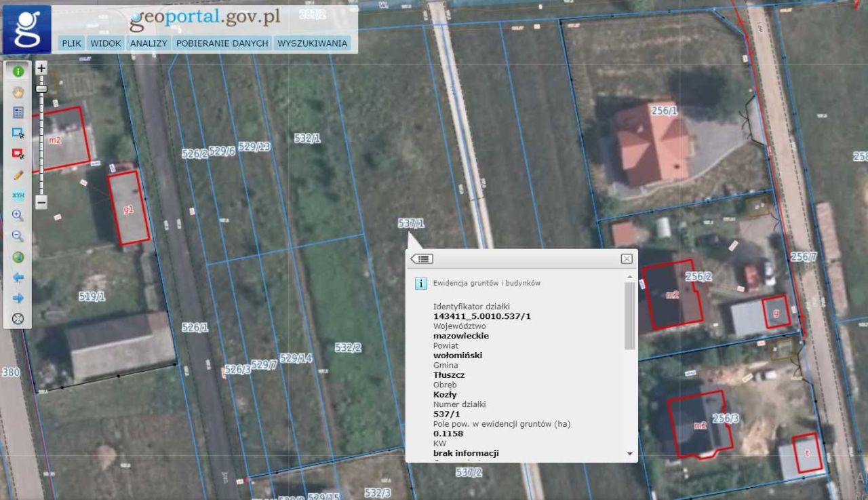Viewport: 868px width, 500px height.
Task: Activate the green info identify tool
Action: click(18, 71)
